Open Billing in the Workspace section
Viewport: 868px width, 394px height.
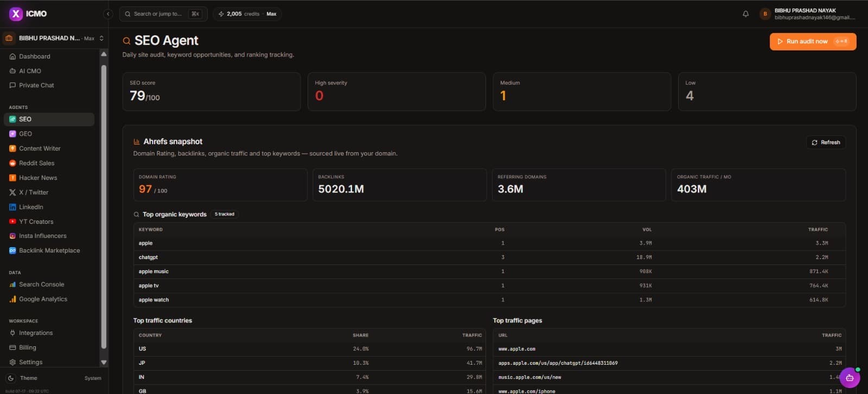pos(49,347)
